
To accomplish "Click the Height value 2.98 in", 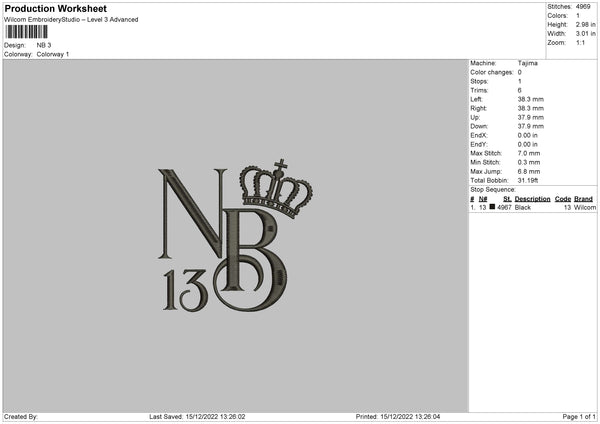I will pos(585,24).
